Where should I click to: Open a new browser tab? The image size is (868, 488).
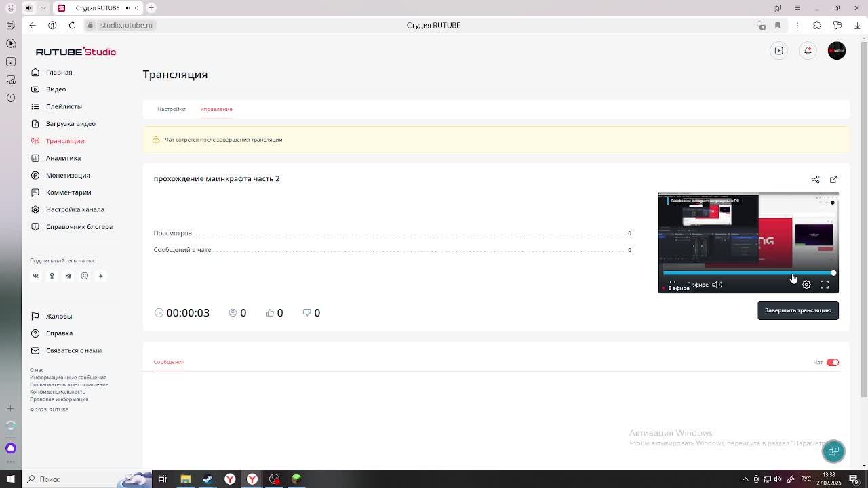151,8
